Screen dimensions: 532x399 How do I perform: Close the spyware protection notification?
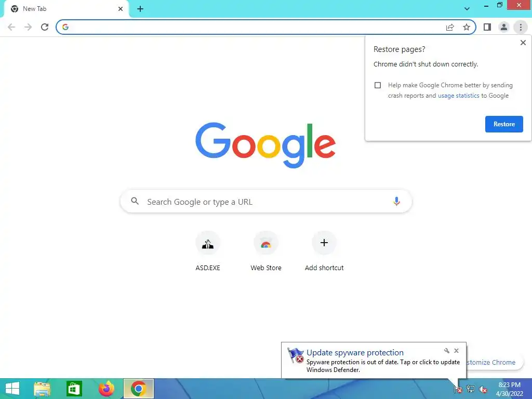[x=456, y=351]
